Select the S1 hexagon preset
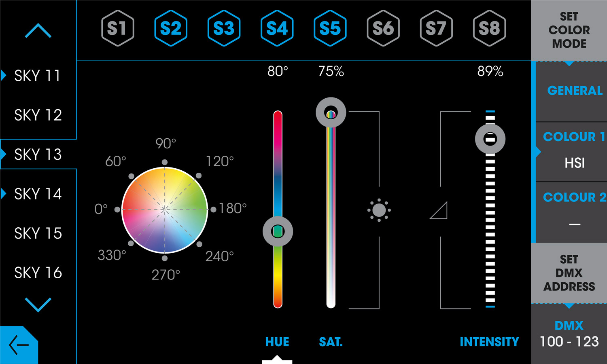 point(117,28)
